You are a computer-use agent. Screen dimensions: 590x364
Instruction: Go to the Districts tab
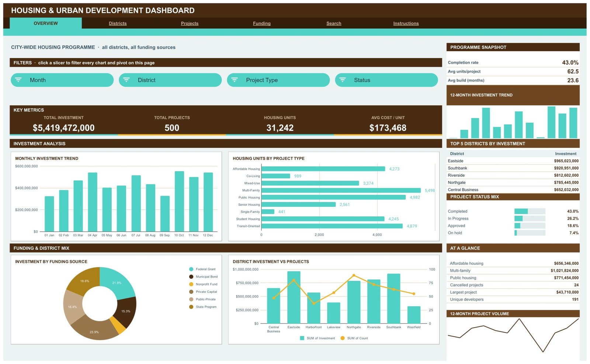pos(118,23)
